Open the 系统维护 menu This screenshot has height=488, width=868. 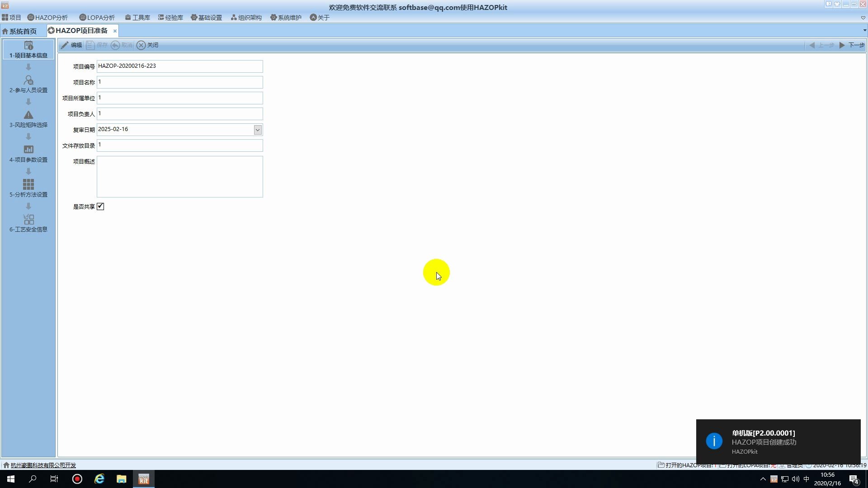(286, 18)
